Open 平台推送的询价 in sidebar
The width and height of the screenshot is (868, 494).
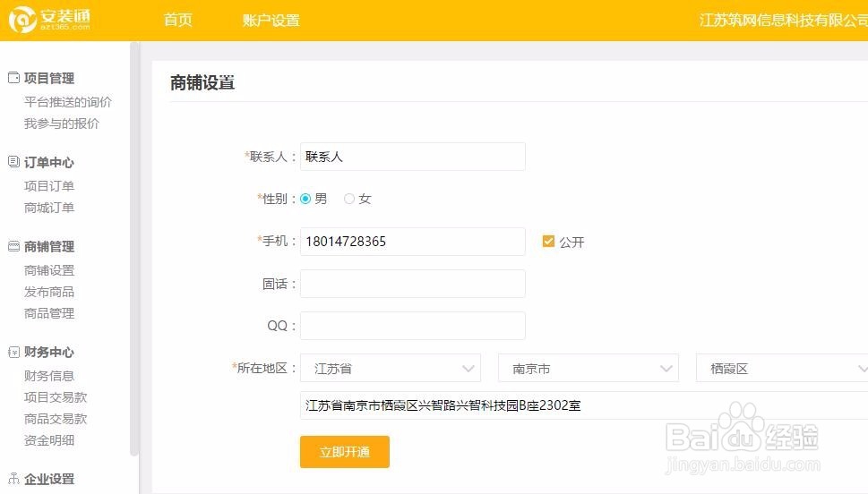click(x=67, y=102)
